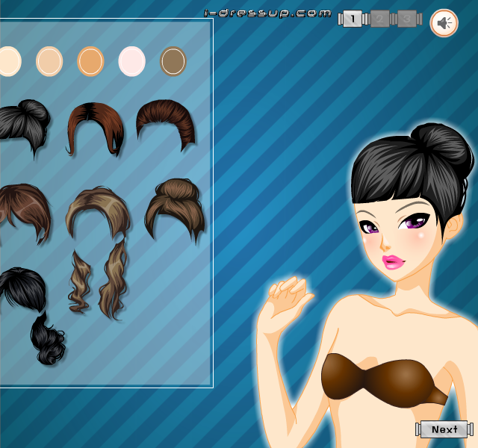This screenshot has height=448, width=478.
Task: Apply the pale pink skin tone
Action: click(131, 61)
